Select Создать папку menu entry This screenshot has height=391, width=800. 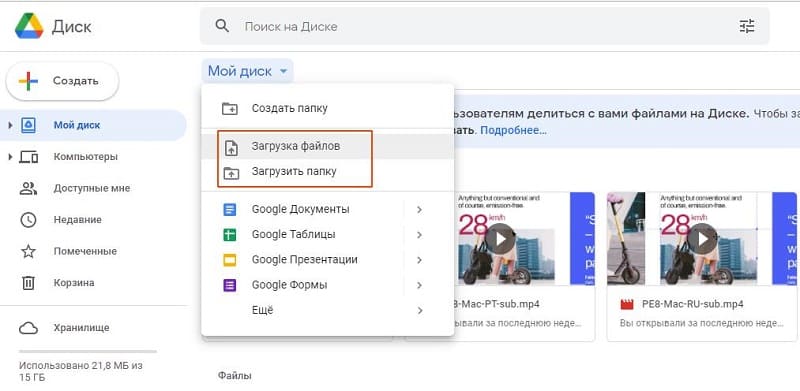(x=328, y=108)
